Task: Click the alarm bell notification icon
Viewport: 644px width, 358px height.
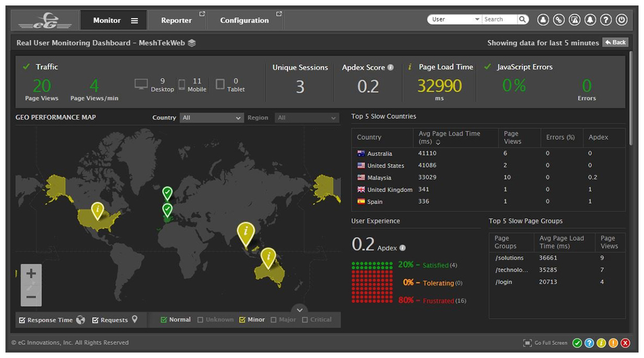Action: [x=590, y=20]
